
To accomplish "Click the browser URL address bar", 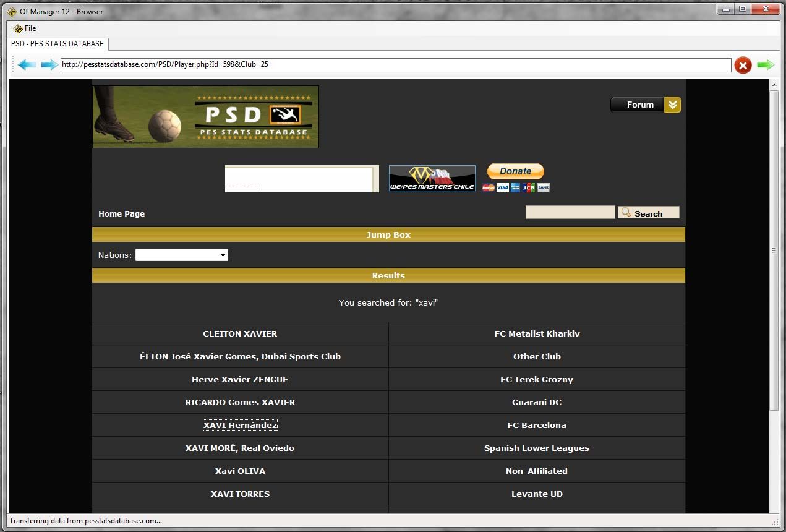I will (x=395, y=65).
